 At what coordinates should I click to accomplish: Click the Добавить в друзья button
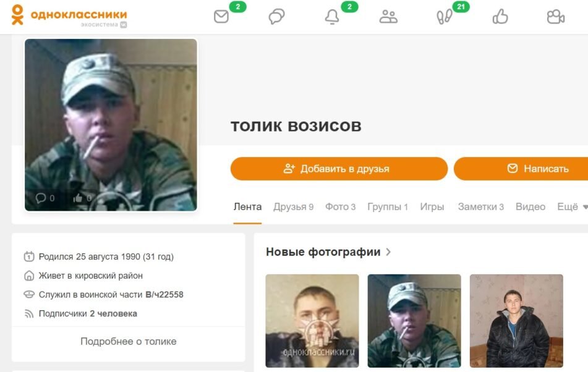coord(339,169)
